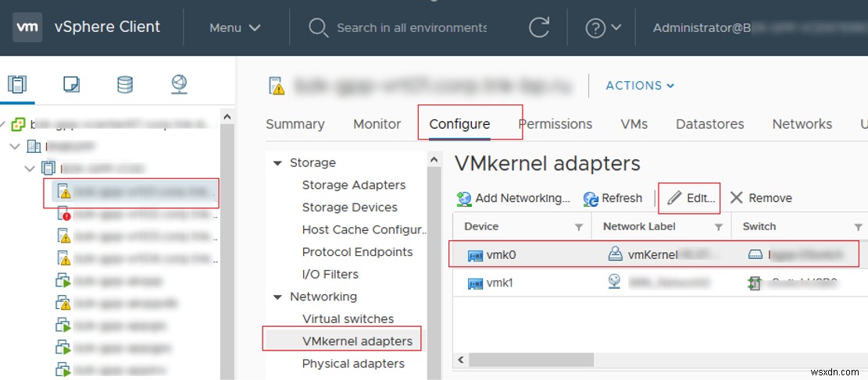Open Storage Devices settings
This screenshot has height=380, width=868.
tap(349, 208)
